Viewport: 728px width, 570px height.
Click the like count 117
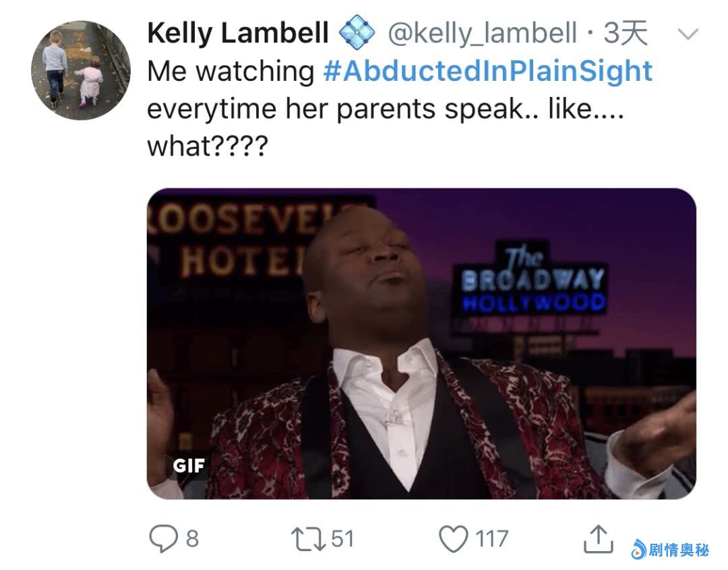pos(491,539)
